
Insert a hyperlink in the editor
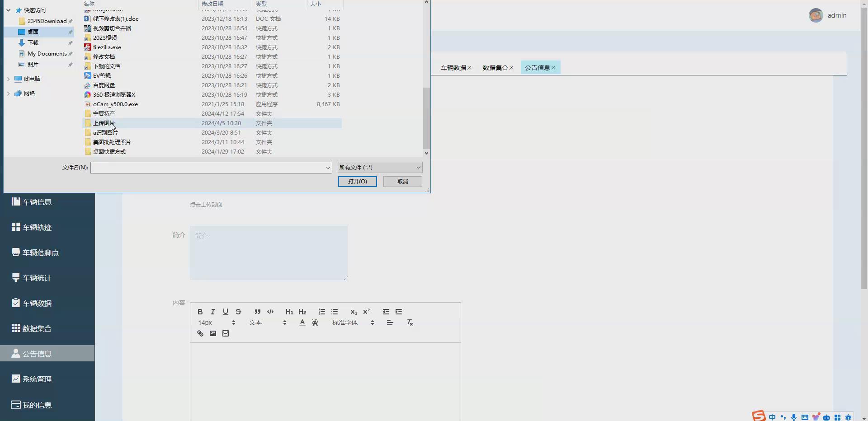[x=200, y=333]
